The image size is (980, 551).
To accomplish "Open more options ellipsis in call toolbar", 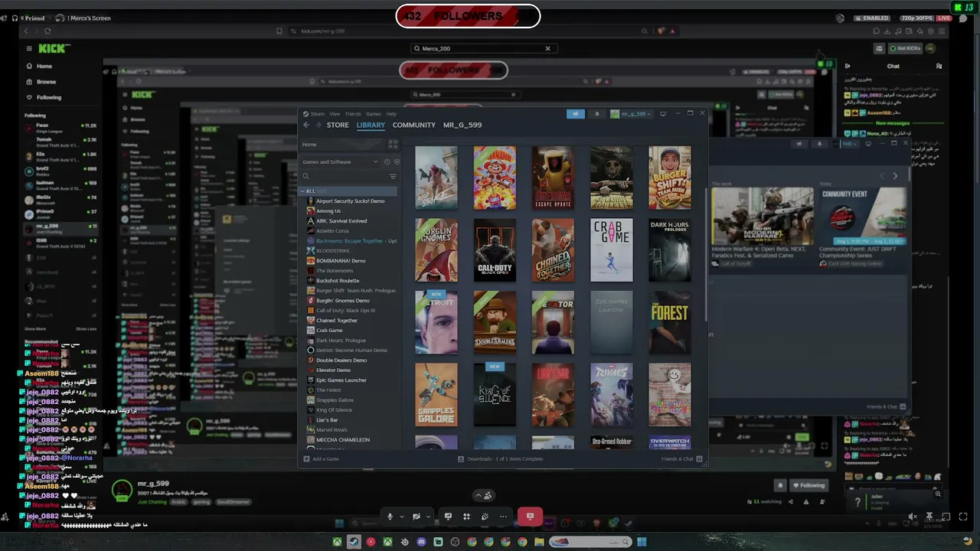I will point(503,517).
